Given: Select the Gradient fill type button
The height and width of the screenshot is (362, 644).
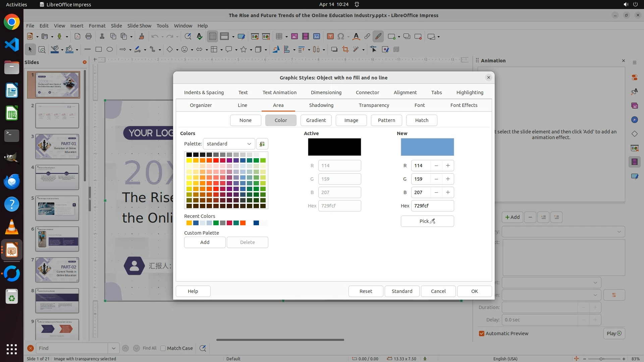Looking at the screenshot, I should click(316, 120).
